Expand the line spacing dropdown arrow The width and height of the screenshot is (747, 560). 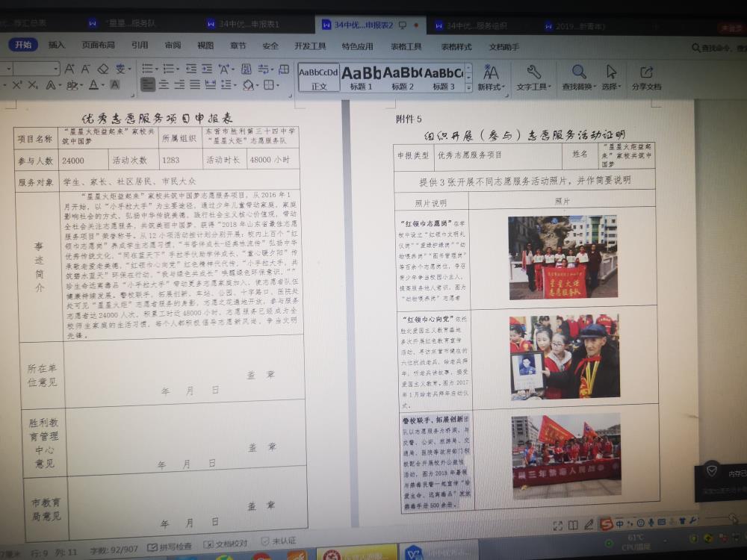click(x=235, y=85)
